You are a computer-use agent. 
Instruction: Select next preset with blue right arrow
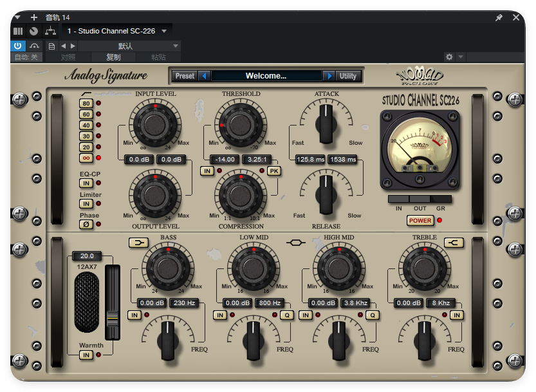tap(329, 76)
